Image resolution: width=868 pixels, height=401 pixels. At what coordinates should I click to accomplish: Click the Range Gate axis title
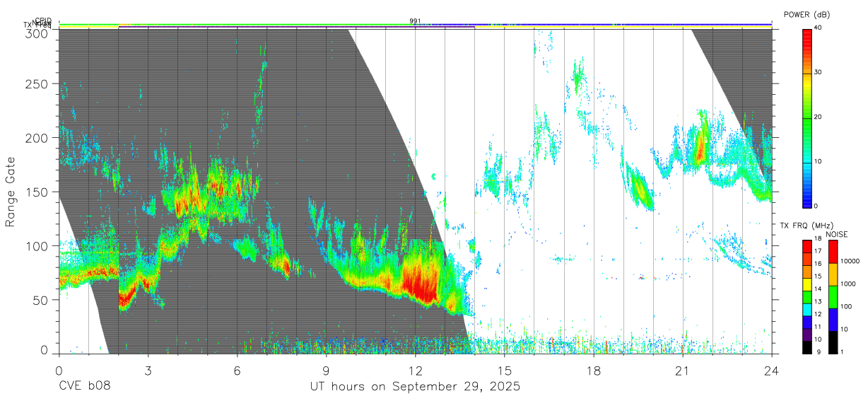tap(11, 192)
